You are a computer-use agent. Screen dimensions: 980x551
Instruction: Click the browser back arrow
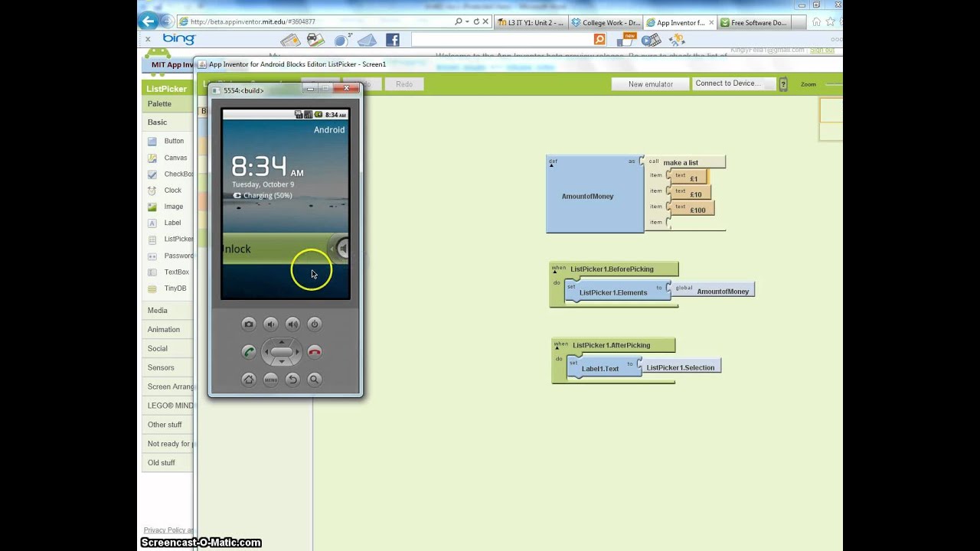[149, 21]
